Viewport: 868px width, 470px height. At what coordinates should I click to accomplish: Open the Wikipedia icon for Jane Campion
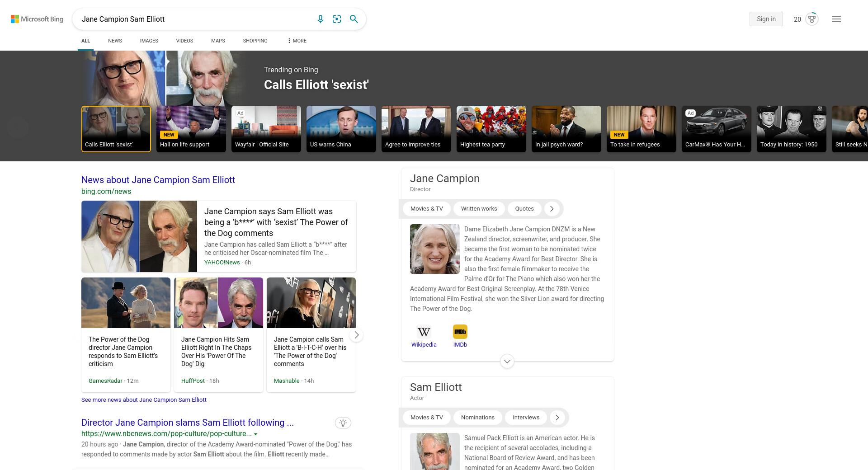(x=424, y=336)
